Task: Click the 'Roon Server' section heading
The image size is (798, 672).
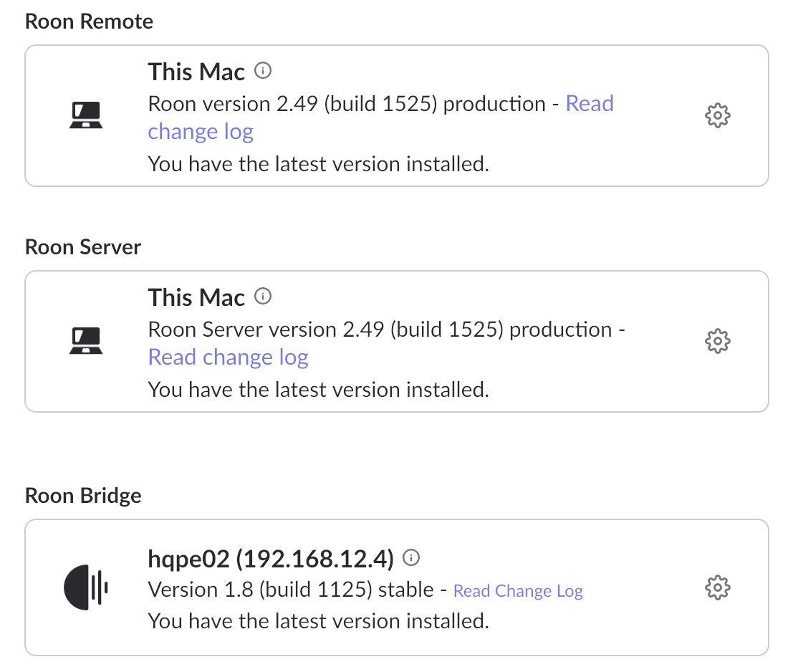Action: tap(83, 247)
